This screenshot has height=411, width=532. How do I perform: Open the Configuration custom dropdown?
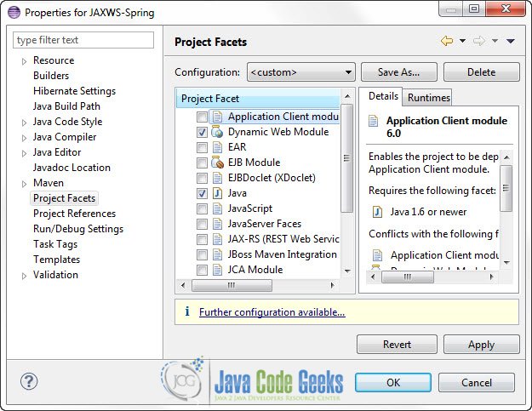301,71
